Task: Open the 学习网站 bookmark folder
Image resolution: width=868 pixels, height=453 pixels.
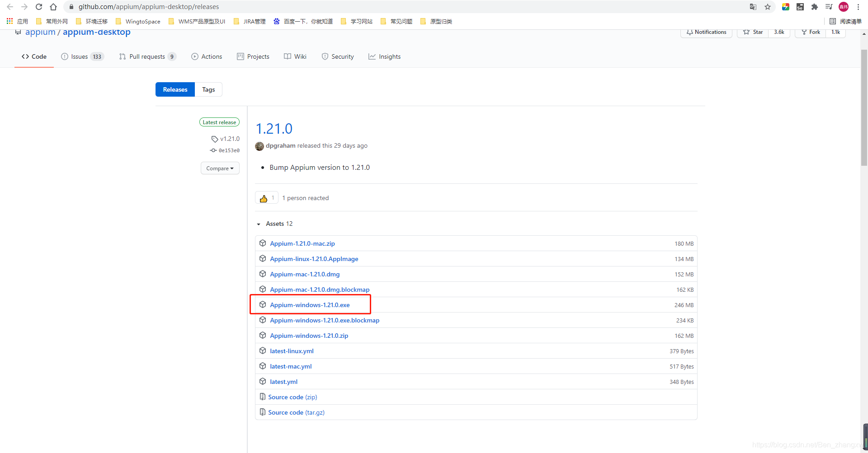Action: (357, 21)
